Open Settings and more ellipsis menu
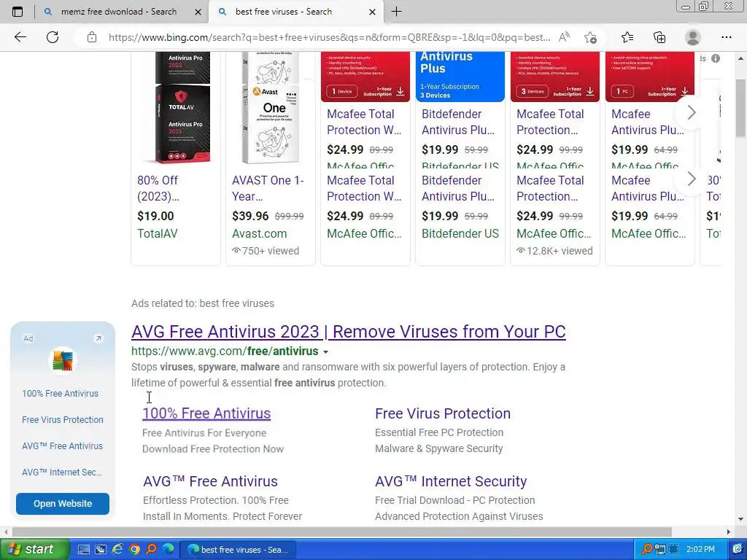The height and width of the screenshot is (560, 747). coord(726,37)
